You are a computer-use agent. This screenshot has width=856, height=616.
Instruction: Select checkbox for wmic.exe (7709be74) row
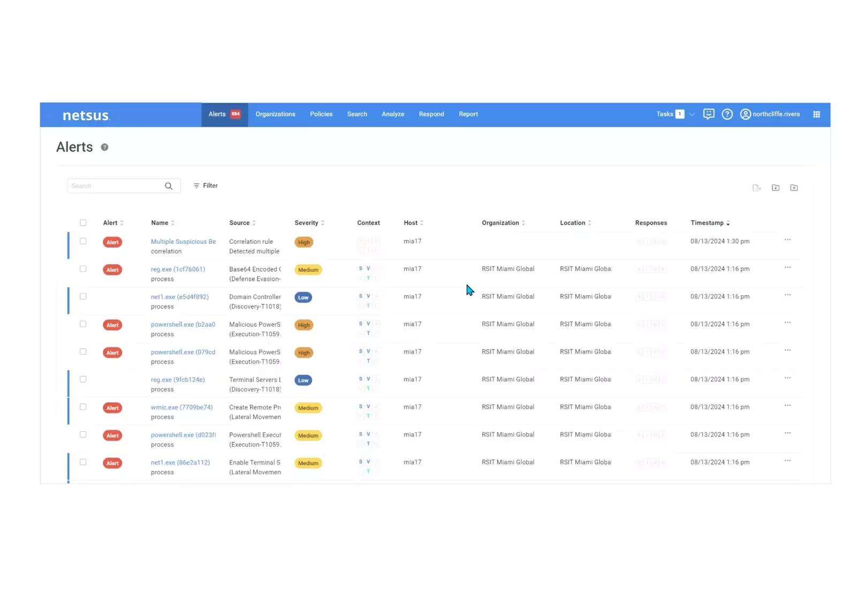[83, 407]
